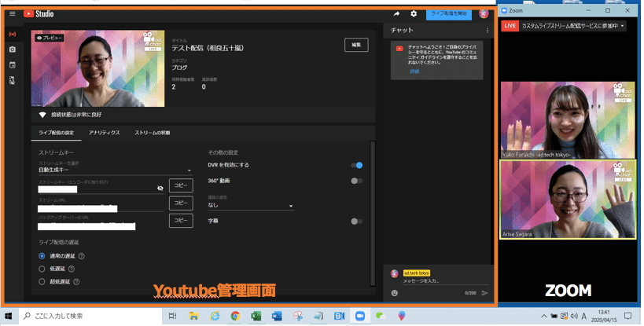
Task: Click the settings panel vertical scrollbar
Action: (373, 213)
